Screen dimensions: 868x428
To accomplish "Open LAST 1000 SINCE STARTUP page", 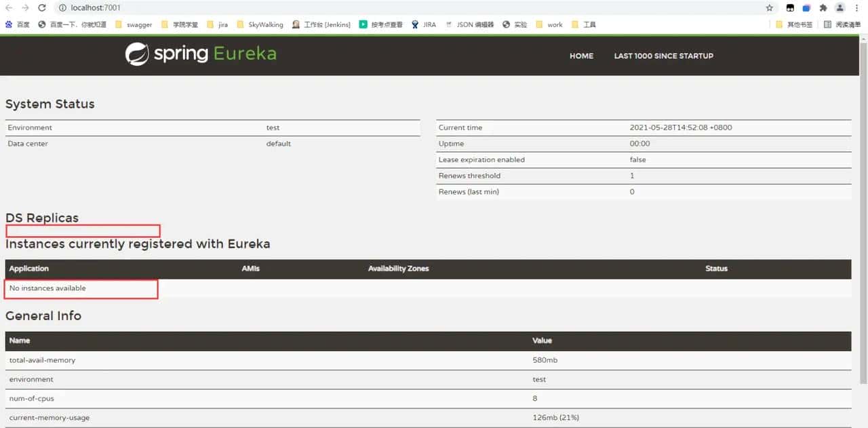I will pos(663,56).
